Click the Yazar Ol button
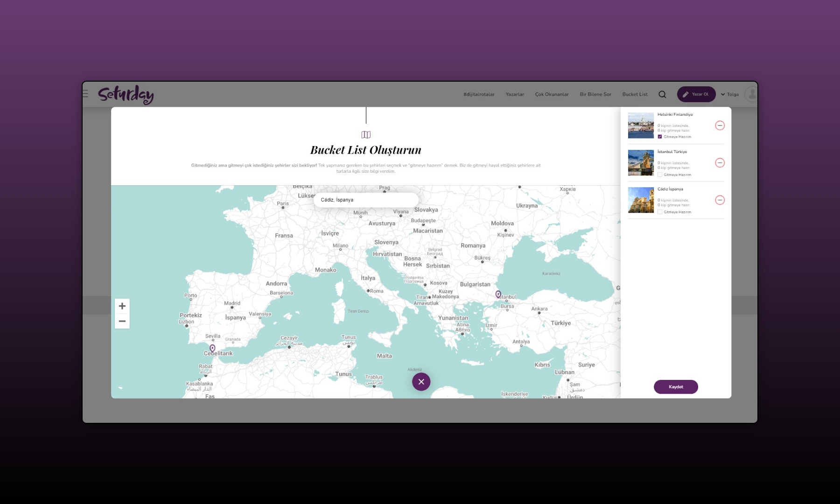This screenshot has height=504, width=840. click(696, 94)
